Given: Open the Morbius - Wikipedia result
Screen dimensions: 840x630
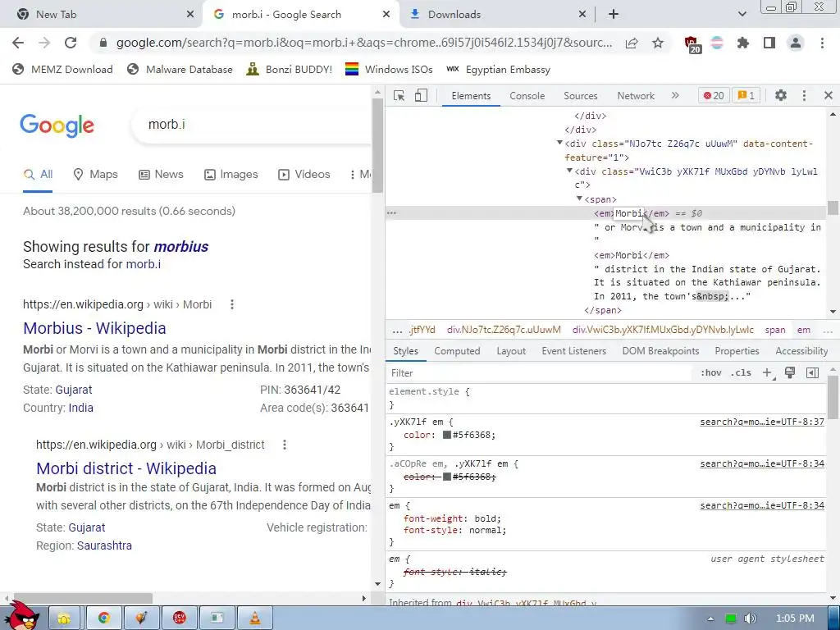Looking at the screenshot, I should [94, 328].
